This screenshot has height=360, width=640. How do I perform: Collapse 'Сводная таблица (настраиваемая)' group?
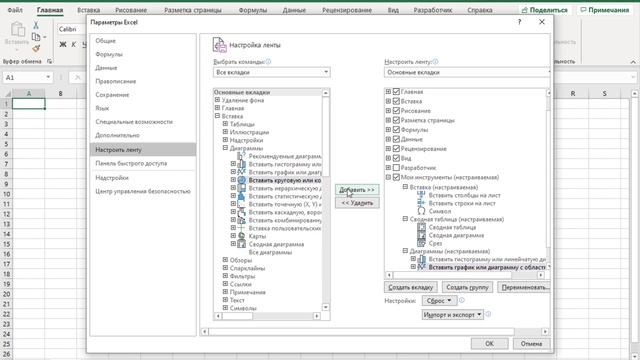405,219
